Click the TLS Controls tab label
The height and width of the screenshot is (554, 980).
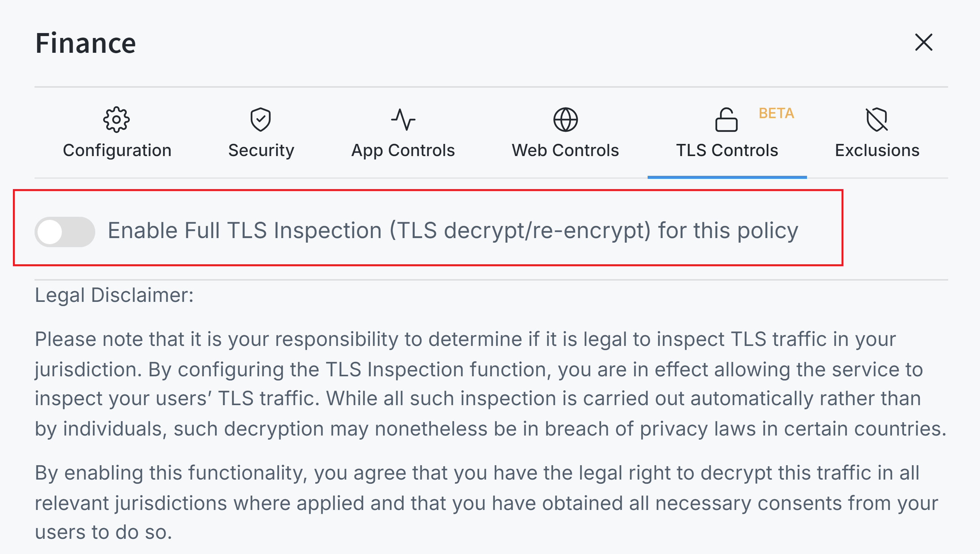point(727,150)
